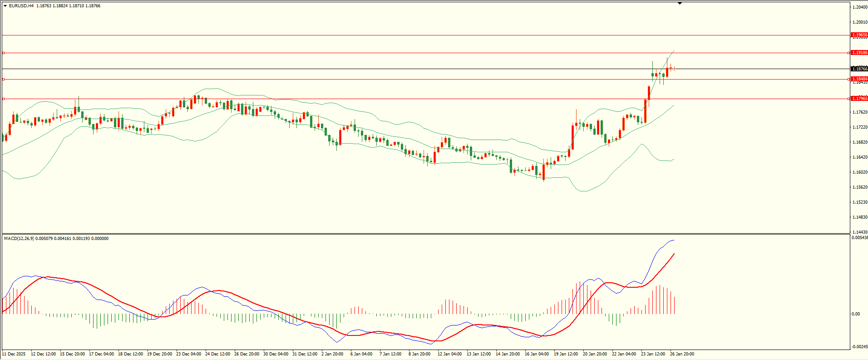Screen dimensions: 868x360
Task: Click the black 1.18766 current price label
Action: coord(859,69)
